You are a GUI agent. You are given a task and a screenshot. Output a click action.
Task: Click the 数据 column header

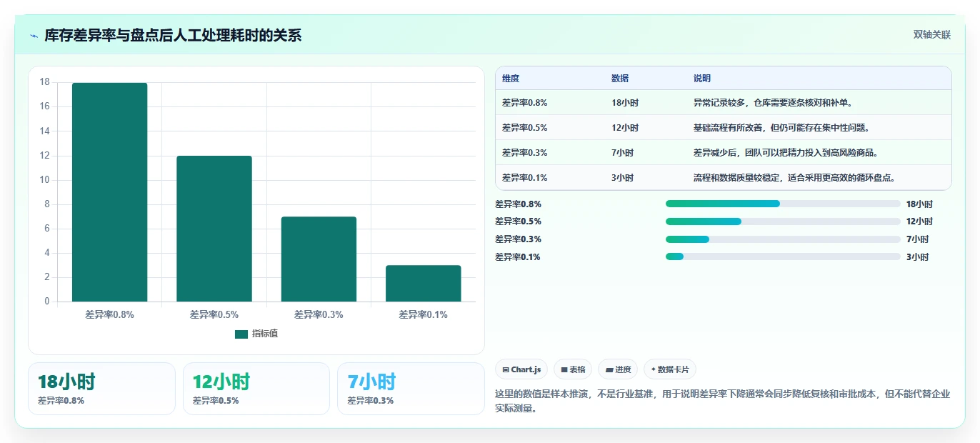pyautogui.click(x=620, y=79)
